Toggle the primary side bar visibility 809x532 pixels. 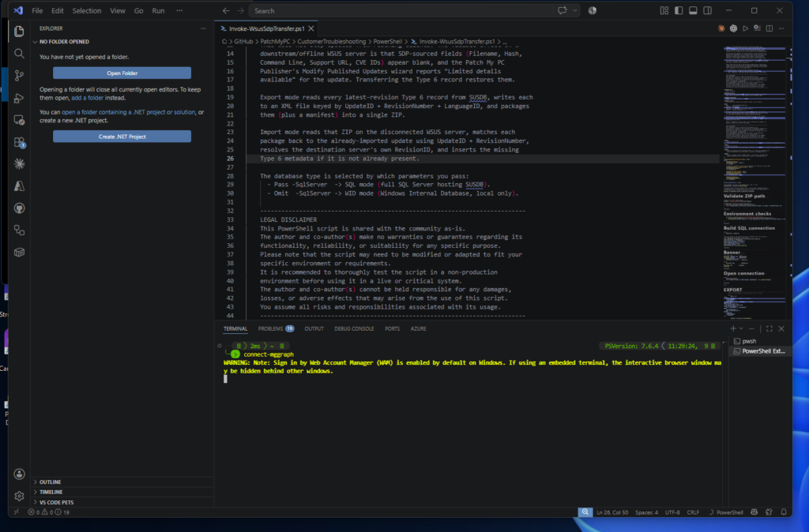[x=679, y=10]
